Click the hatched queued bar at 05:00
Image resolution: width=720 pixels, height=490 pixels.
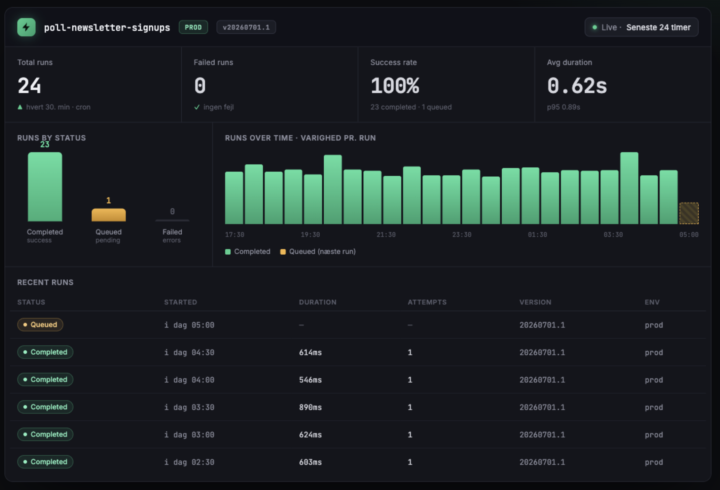(x=689, y=213)
